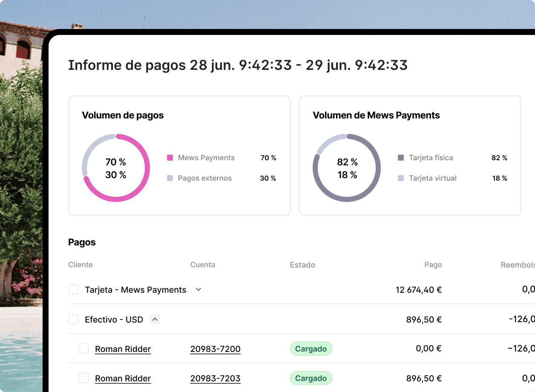The height and width of the screenshot is (392, 535).
Task: Click Tarjeta física legend swatch
Action: [401, 158]
